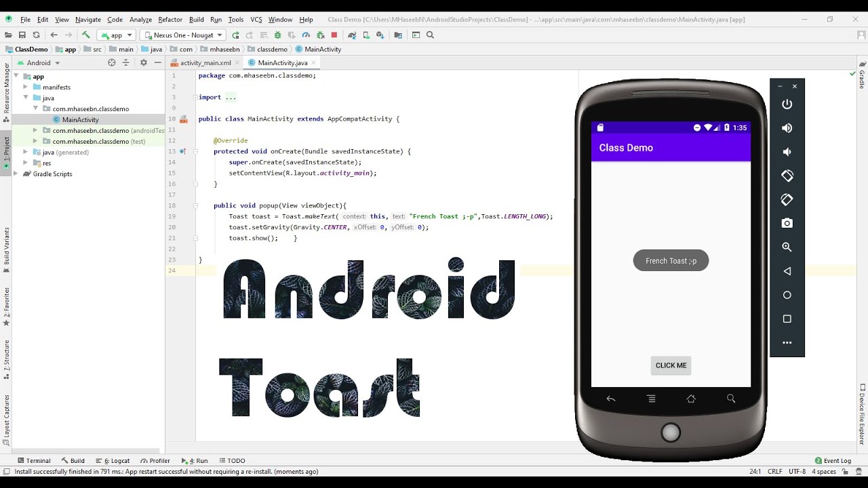Open the Nexus One - Nougat device dropdown

pos(183,35)
